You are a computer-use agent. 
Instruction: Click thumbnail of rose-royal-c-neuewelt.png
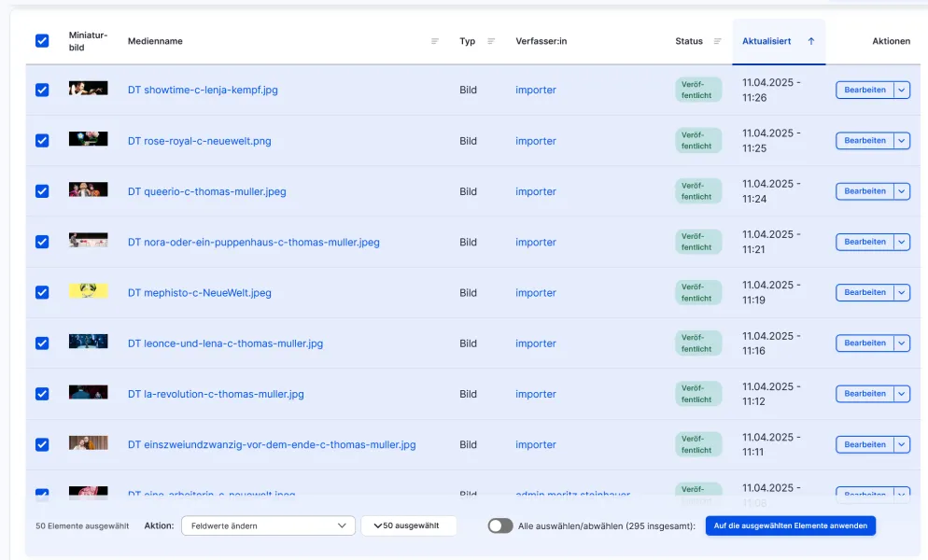(88, 138)
